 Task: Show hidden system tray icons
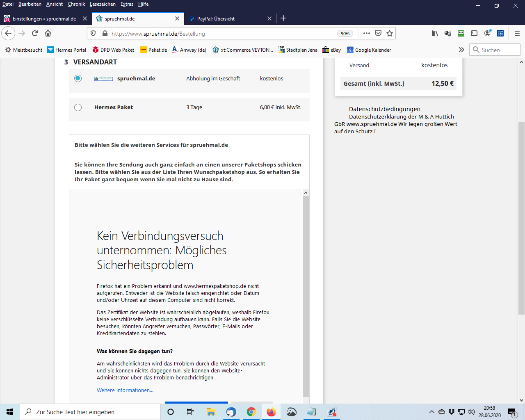[431, 412]
